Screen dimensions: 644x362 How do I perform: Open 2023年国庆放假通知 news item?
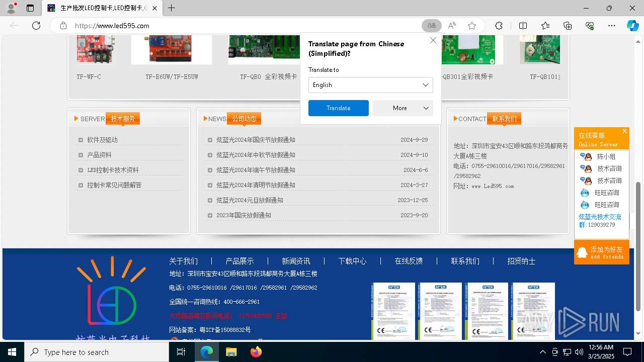(x=244, y=215)
